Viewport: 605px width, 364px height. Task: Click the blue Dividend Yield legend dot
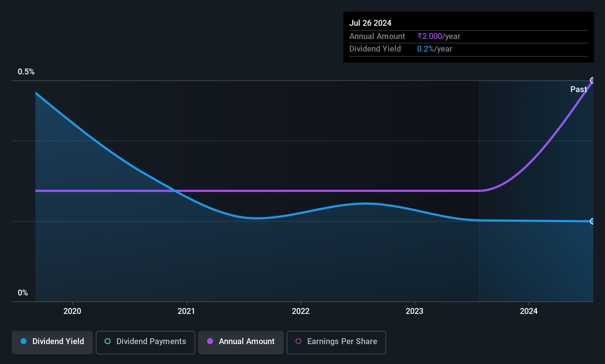[x=24, y=341]
